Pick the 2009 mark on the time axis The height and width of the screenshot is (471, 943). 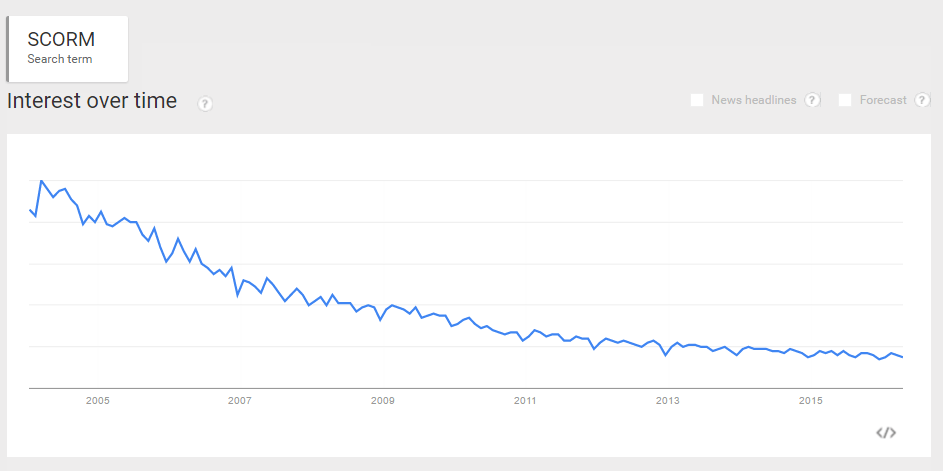382,401
